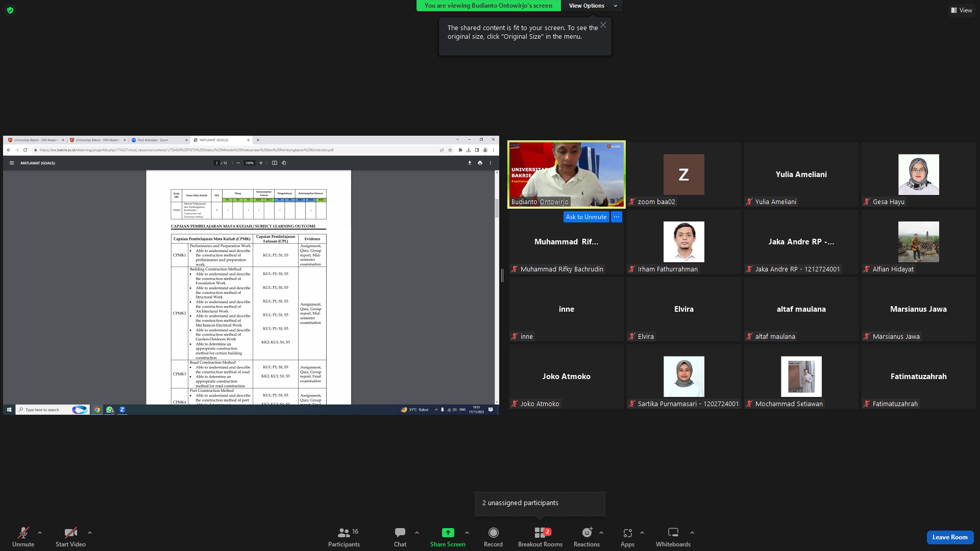Expand the Apps options arrow
This screenshot has width=980, height=551.
[x=642, y=533]
